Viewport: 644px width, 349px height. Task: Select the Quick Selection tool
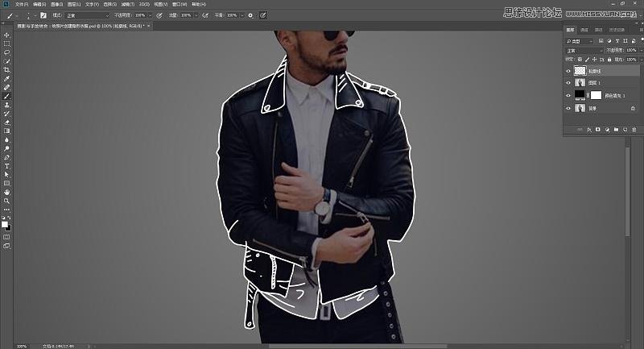pos(6,61)
